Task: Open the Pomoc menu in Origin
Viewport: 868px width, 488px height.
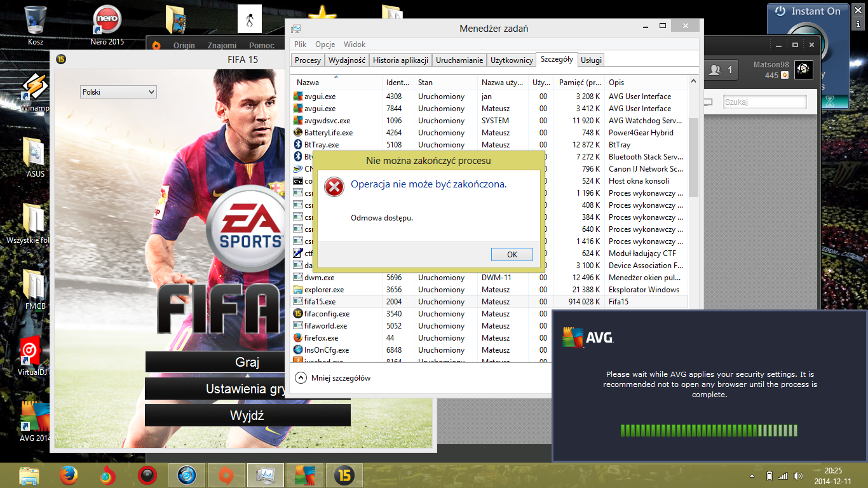Action: 262,45
